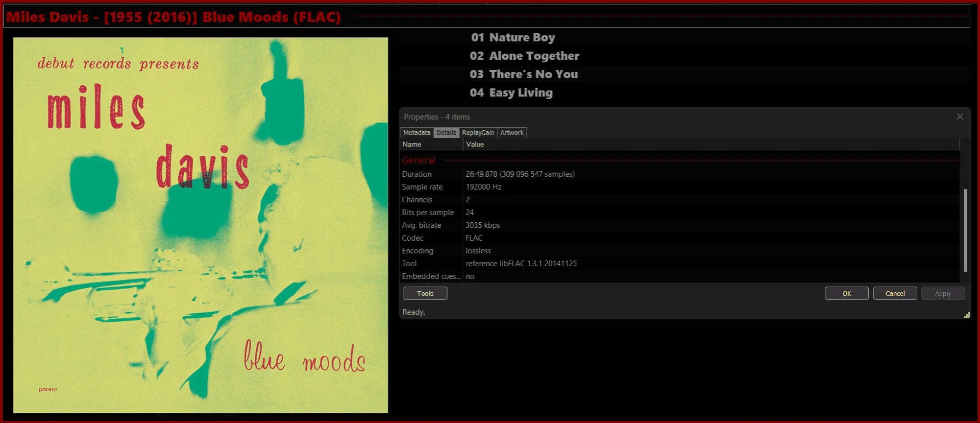Click the lossless encoding value
980x423 pixels.
point(478,251)
